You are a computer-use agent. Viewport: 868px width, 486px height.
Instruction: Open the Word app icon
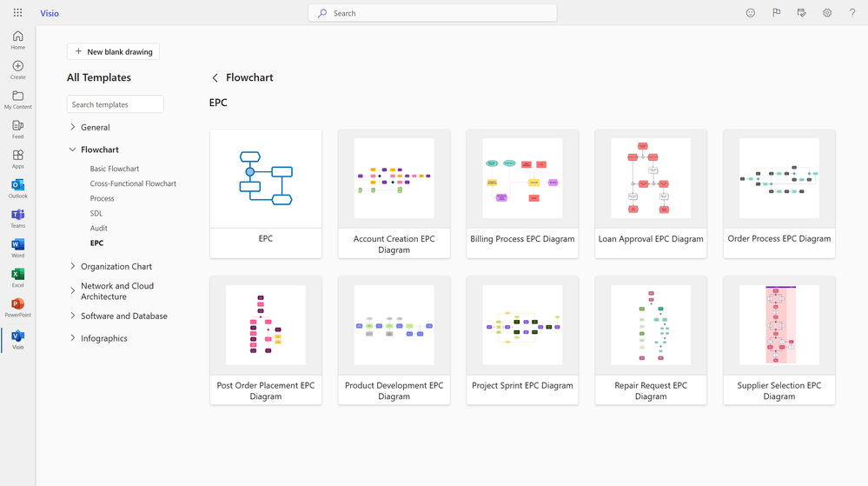click(17, 248)
